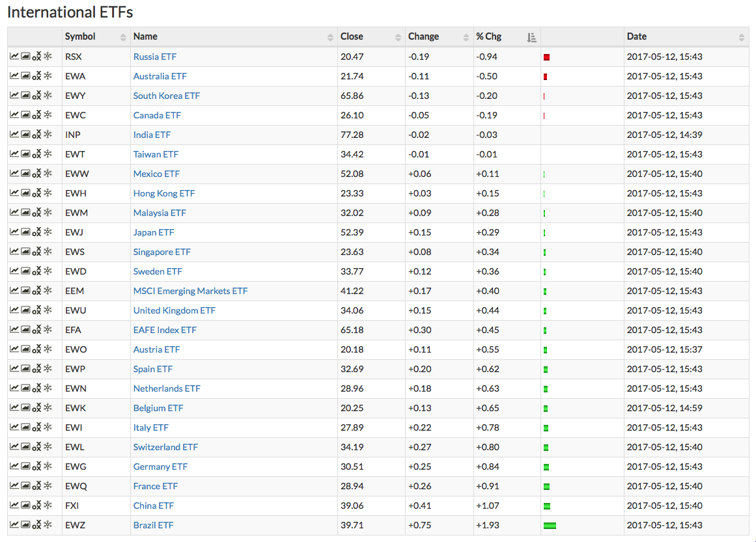Click the Symbol column header
Image resolution: width=756 pixels, height=542 pixels.
point(96,36)
